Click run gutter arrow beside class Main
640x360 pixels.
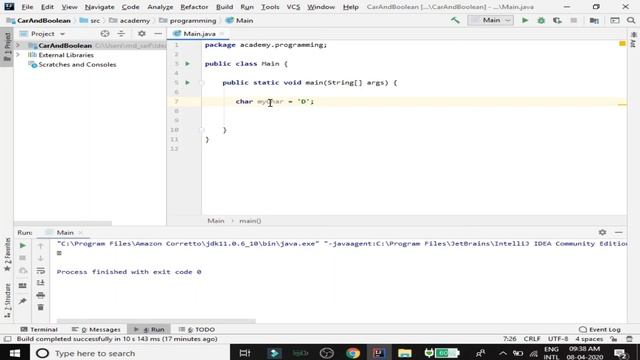pos(187,64)
